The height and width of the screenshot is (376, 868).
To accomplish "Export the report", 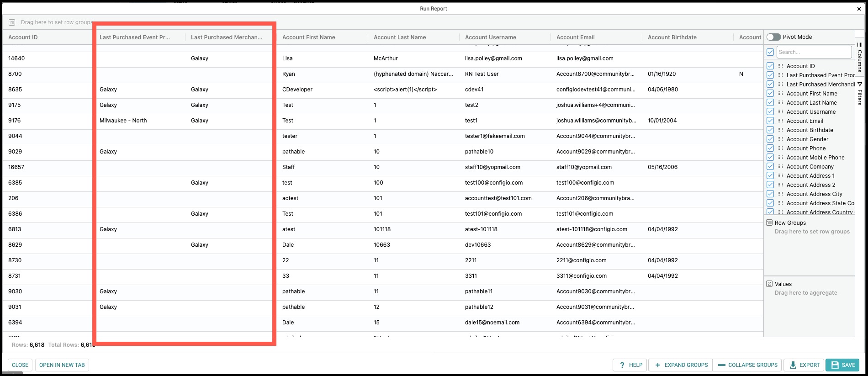I will 804,365.
